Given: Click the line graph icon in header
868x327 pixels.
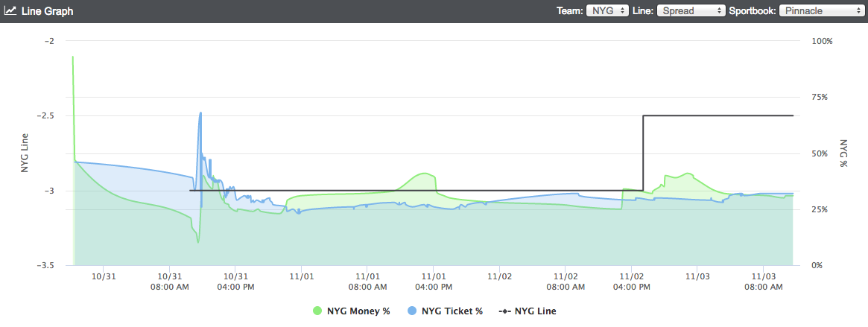Looking at the screenshot, I should coord(10,10).
